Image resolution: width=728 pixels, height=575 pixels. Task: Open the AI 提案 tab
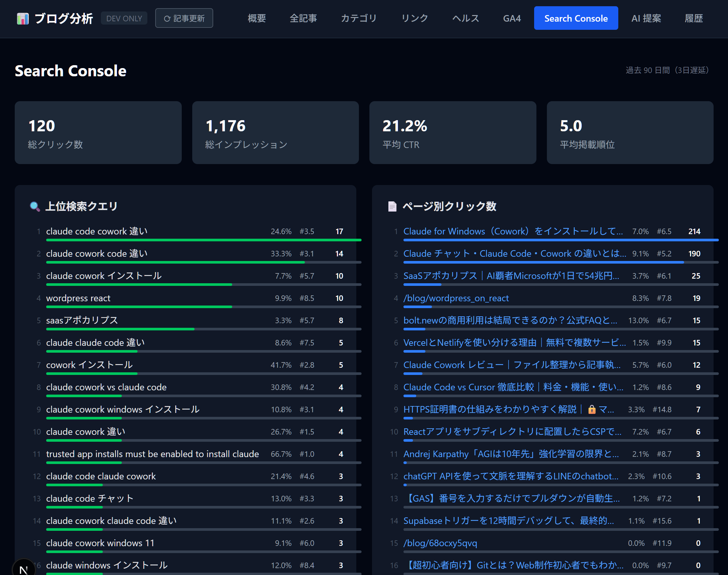click(646, 18)
